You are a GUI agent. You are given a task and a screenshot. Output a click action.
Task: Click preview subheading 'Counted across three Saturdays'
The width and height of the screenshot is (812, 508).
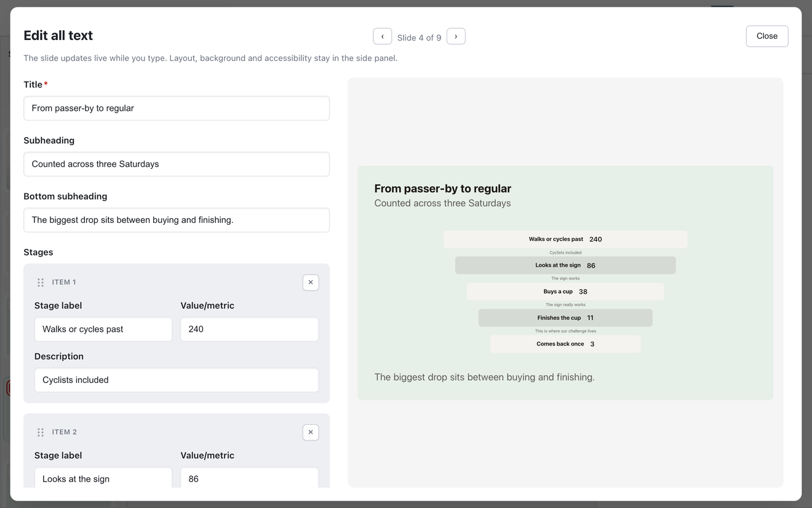442,203
